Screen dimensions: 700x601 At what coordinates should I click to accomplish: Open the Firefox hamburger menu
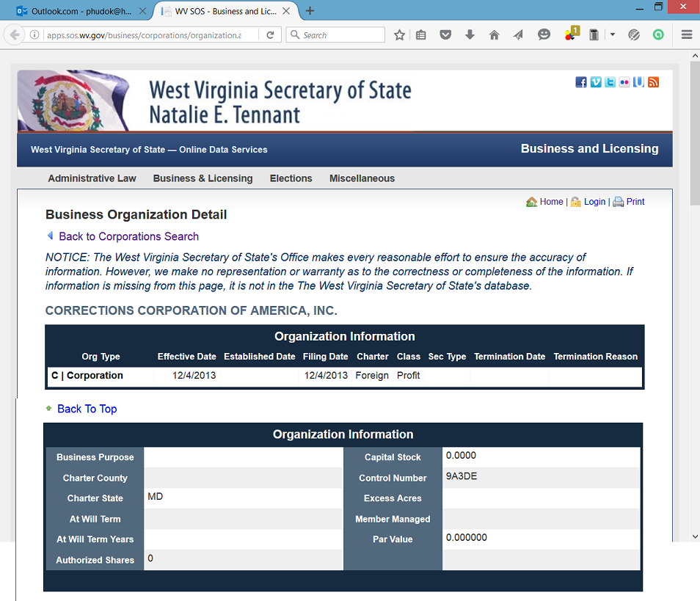(687, 34)
